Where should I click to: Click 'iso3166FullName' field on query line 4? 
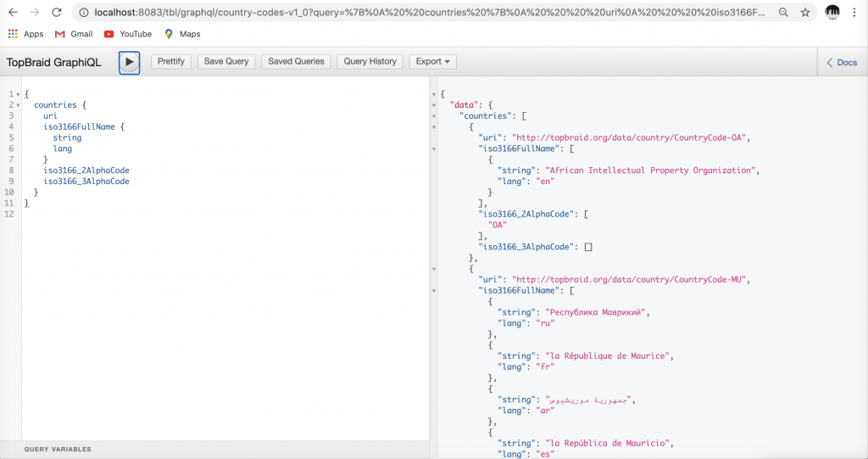coord(79,126)
